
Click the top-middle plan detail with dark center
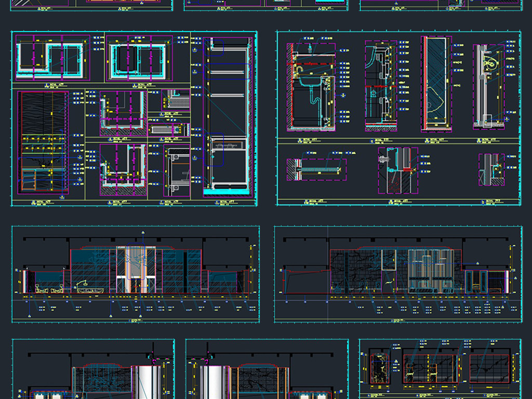(x=139, y=57)
